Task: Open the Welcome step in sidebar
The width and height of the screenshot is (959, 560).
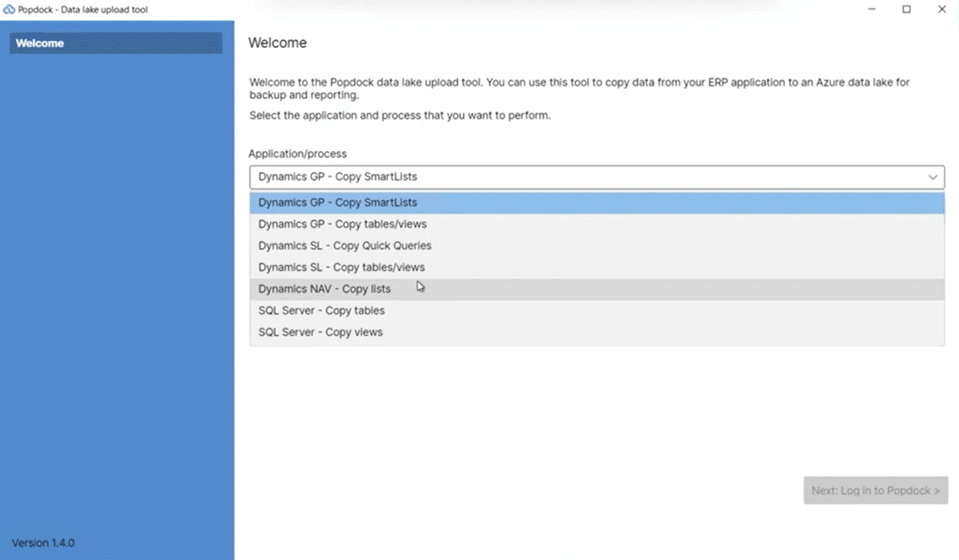Action: tap(116, 43)
